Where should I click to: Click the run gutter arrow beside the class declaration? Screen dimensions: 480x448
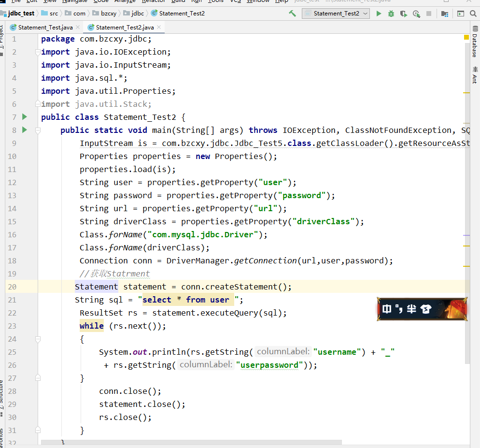(x=25, y=117)
